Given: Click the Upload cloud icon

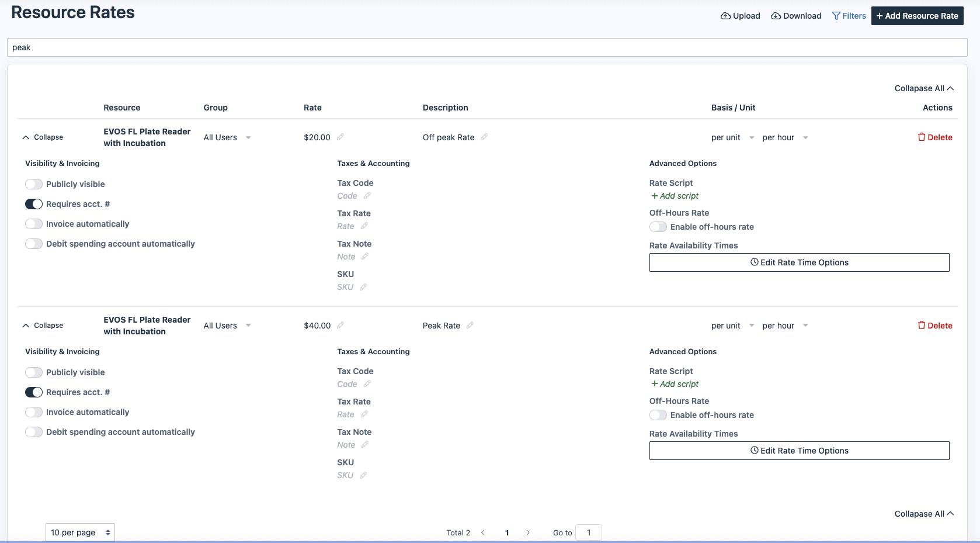Looking at the screenshot, I should pos(725,16).
